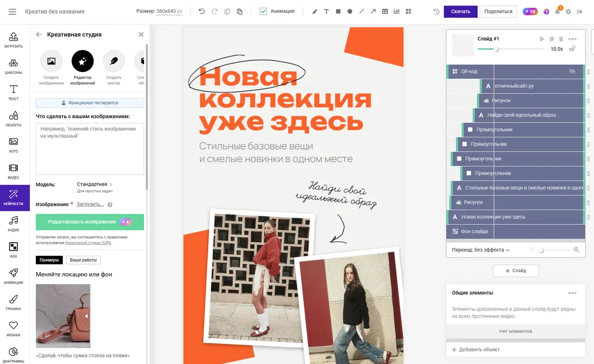Select Создать вектор studio tab

[x=114, y=67]
